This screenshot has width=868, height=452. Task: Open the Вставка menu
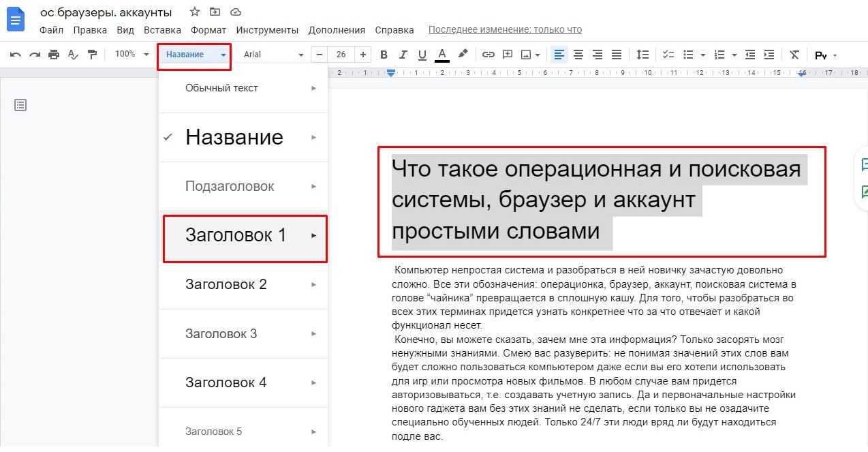point(162,30)
